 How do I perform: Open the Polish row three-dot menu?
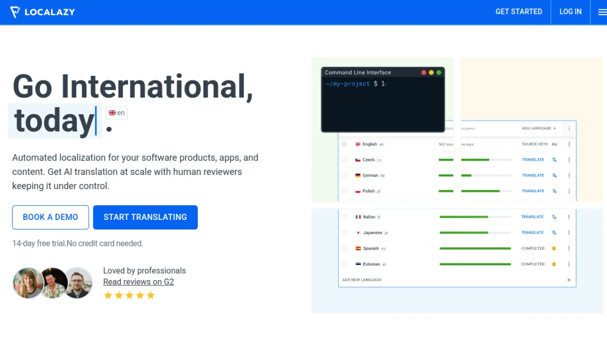[x=569, y=191]
